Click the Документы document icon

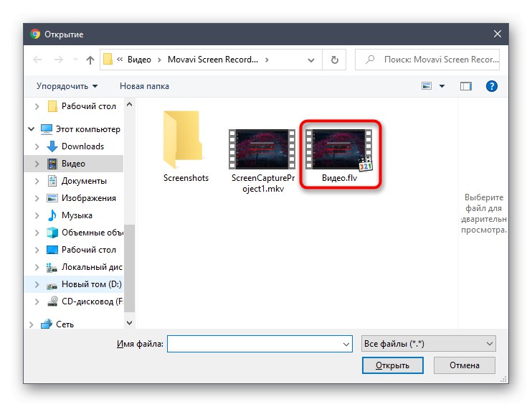[52, 181]
